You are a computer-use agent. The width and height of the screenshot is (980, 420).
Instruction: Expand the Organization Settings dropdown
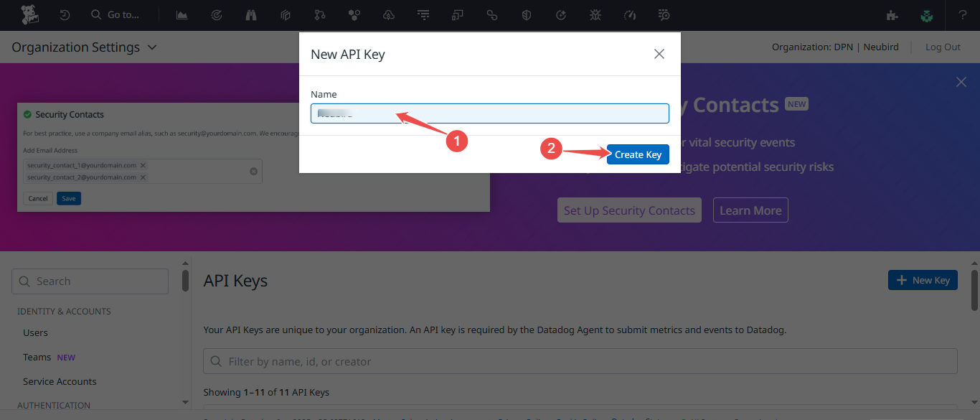tap(151, 47)
